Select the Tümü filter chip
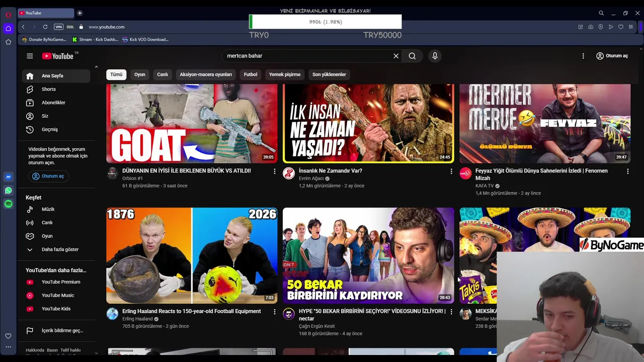The width and height of the screenshot is (644, 362). 116,74
